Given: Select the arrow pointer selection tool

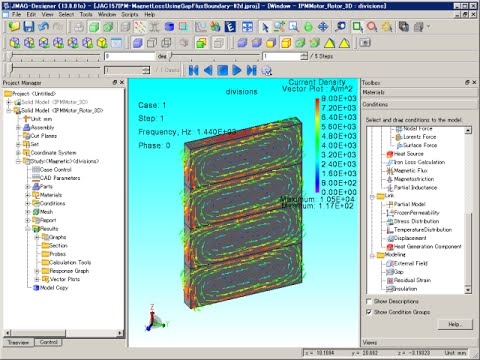Looking at the screenshot, I should pyautogui.click(x=265, y=27).
